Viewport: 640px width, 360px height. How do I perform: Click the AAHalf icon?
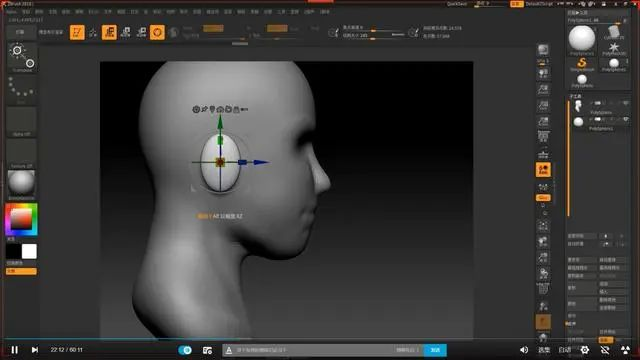pyautogui.click(x=543, y=121)
